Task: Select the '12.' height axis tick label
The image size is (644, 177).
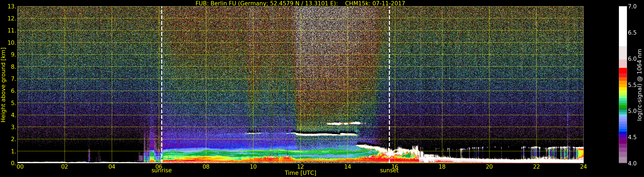Action: click(x=12, y=18)
